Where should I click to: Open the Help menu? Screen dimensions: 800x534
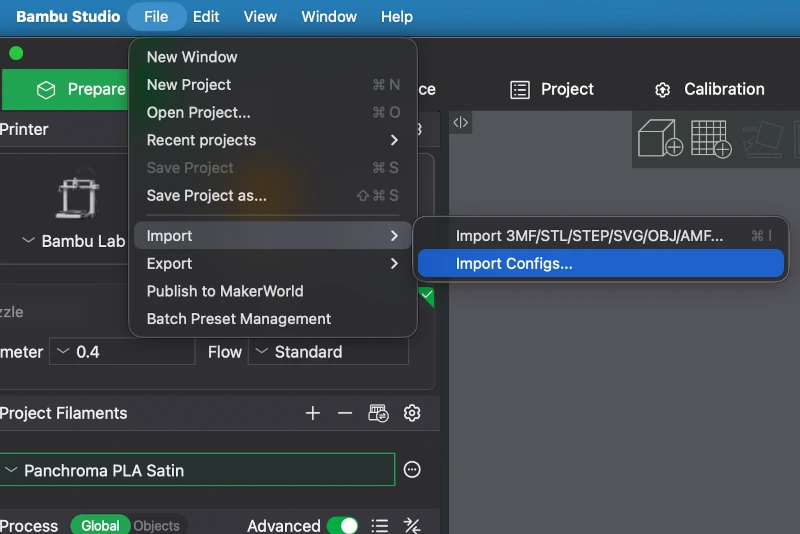[x=396, y=17]
